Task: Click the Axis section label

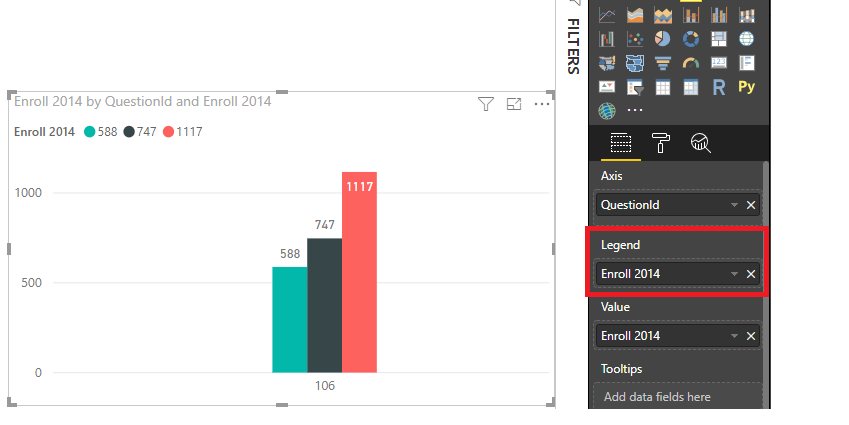Action: (x=611, y=176)
